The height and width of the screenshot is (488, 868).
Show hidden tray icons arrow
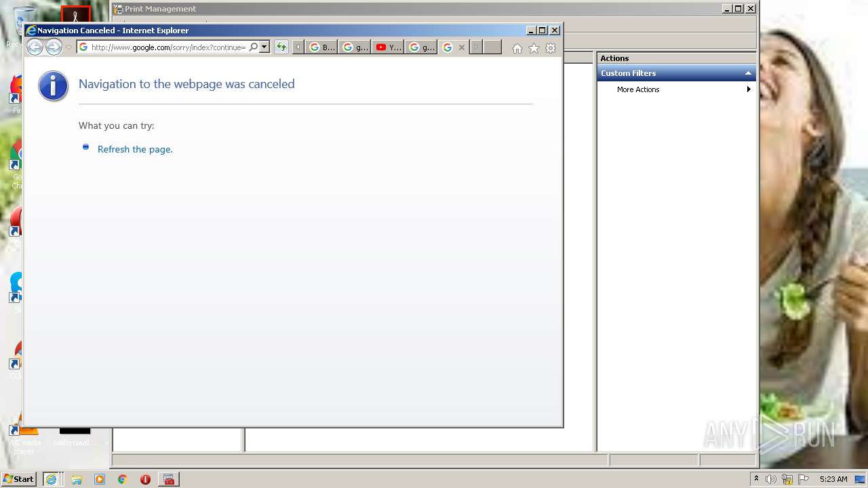pyautogui.click(x=756, y=479)
